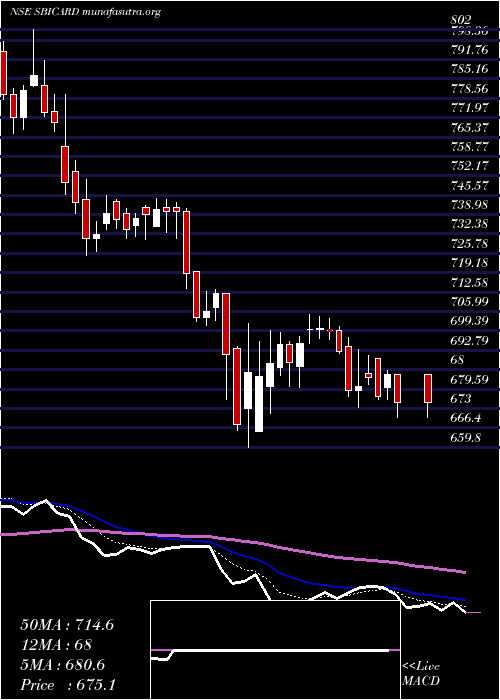This screenshot has height=700, width=500.
Task: Click the Live MACD label
Action: (x=421, y=674)
